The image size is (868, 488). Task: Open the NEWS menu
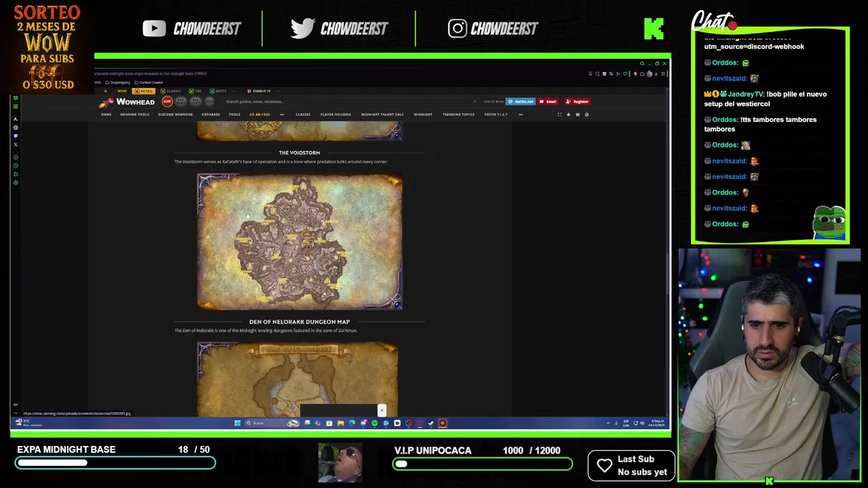[106, 115]
